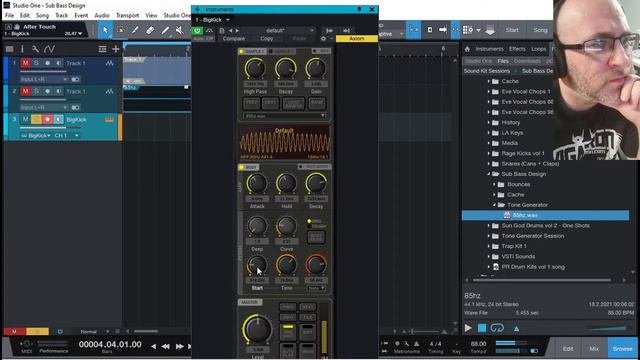
Task: Solo the first Track 1
Action: point(36,63)
